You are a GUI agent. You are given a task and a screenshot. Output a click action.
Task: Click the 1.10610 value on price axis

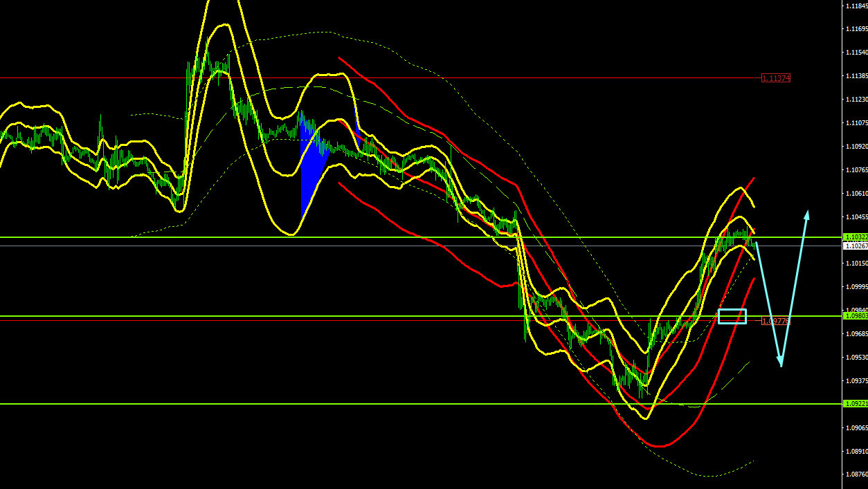coord(856,194)
